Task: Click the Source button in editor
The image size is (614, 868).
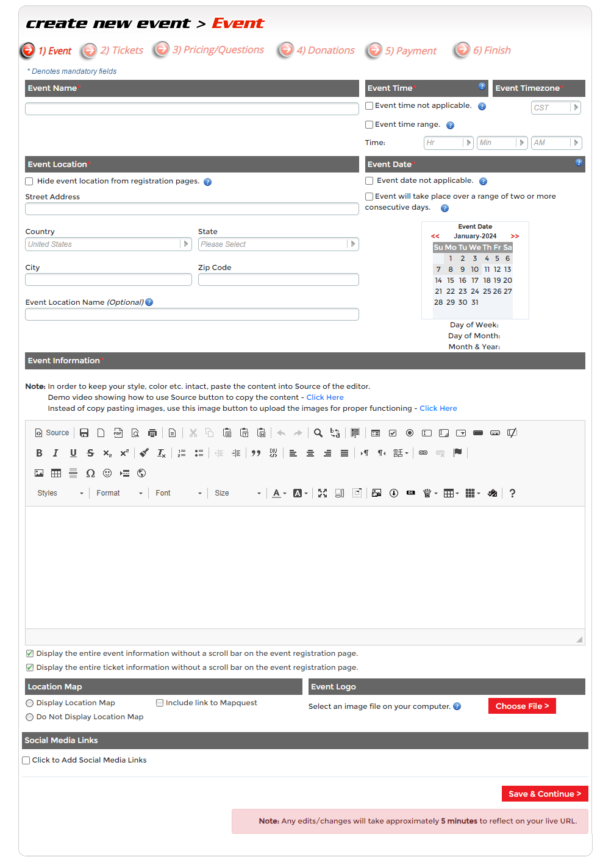Action: coord(52,433)
